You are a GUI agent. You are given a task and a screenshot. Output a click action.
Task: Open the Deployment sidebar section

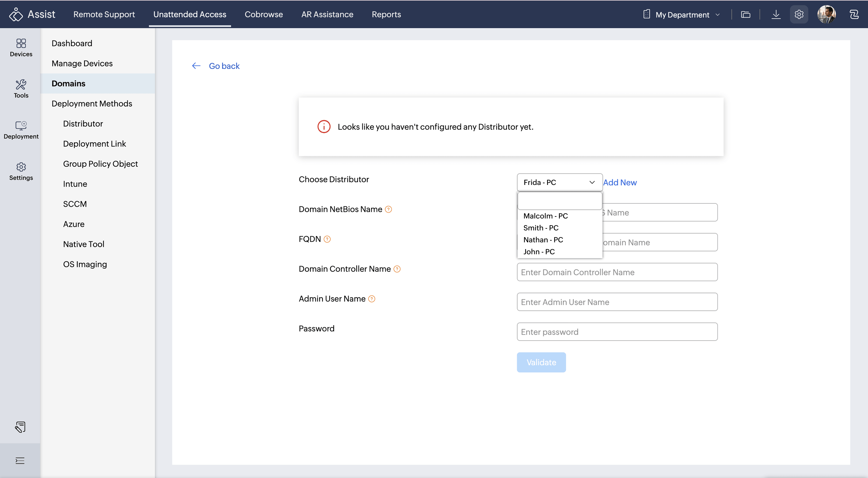click(21, 130)
